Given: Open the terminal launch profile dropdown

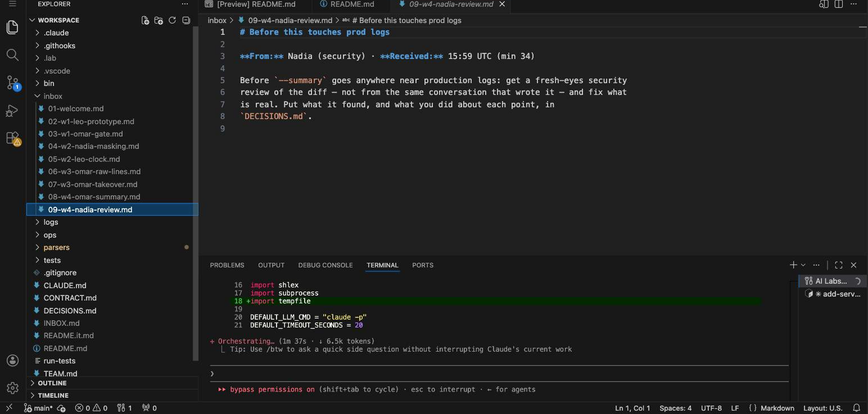Looking at the screenshot, I should pos(803,265).
